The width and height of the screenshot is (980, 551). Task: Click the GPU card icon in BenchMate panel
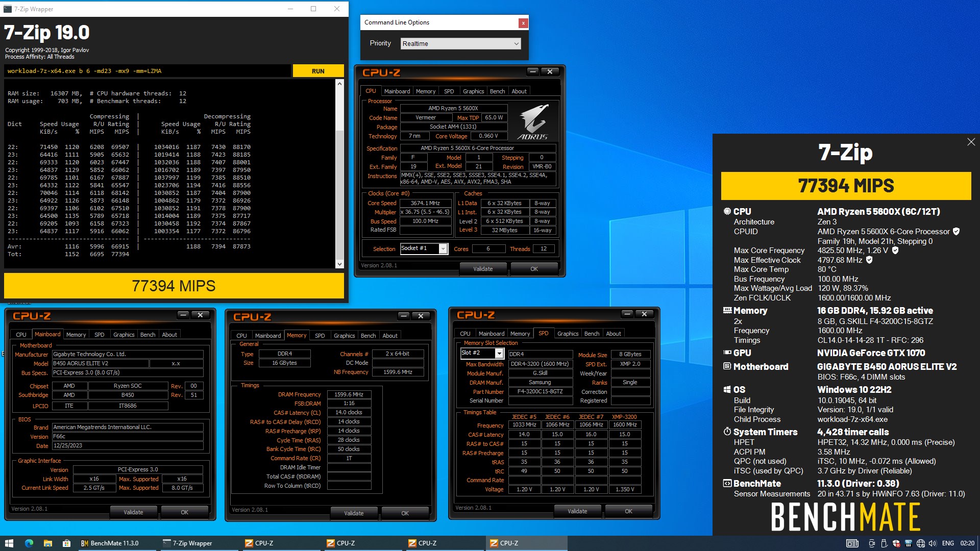(727, 353)
